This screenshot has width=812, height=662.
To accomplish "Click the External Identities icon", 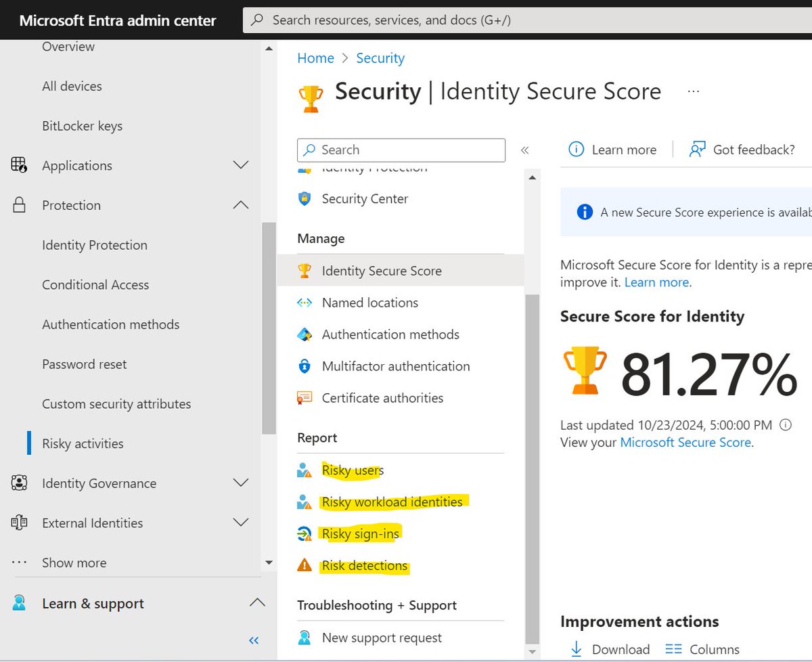I will (x=19, y=523).
